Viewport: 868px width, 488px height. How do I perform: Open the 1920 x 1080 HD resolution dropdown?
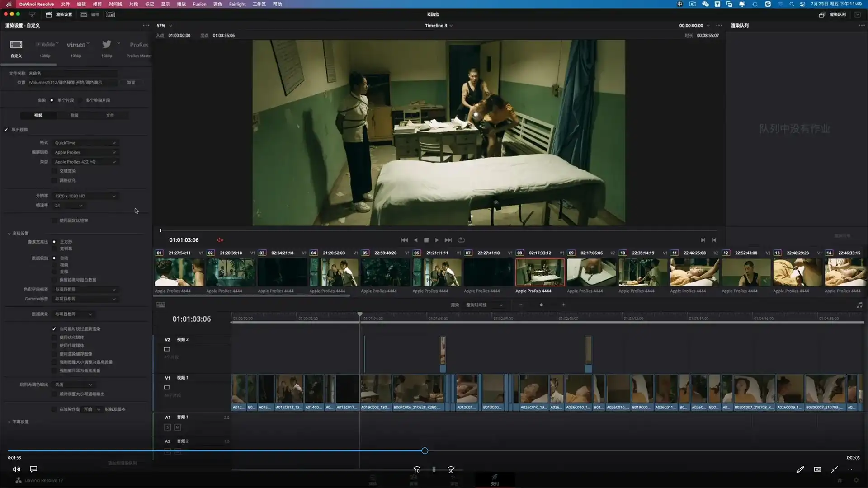click(85, 196)
